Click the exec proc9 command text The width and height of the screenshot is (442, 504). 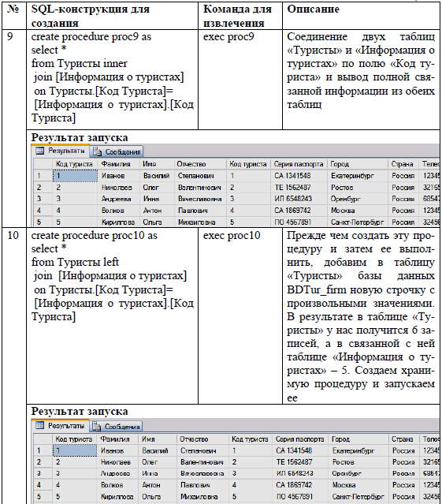pyautogui.click(x=228, y=37)
